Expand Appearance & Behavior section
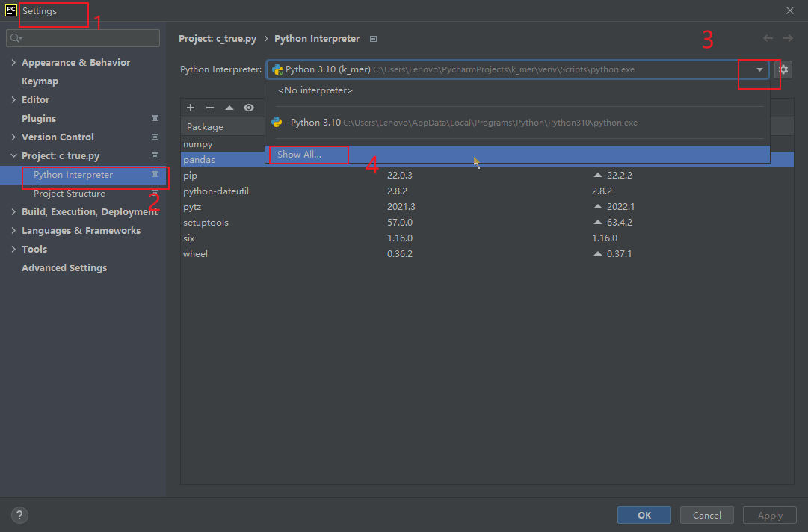The image size is (808, 532). [x=13, y=62]
